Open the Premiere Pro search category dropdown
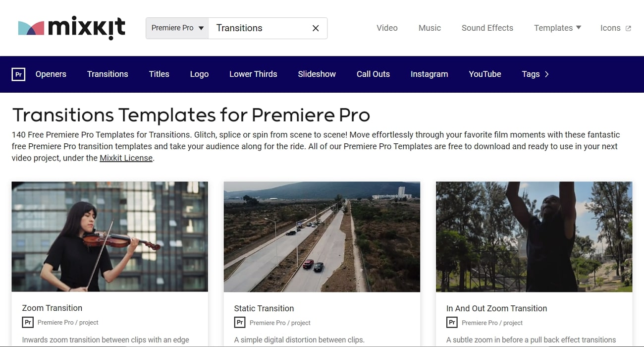 point(177,28)
